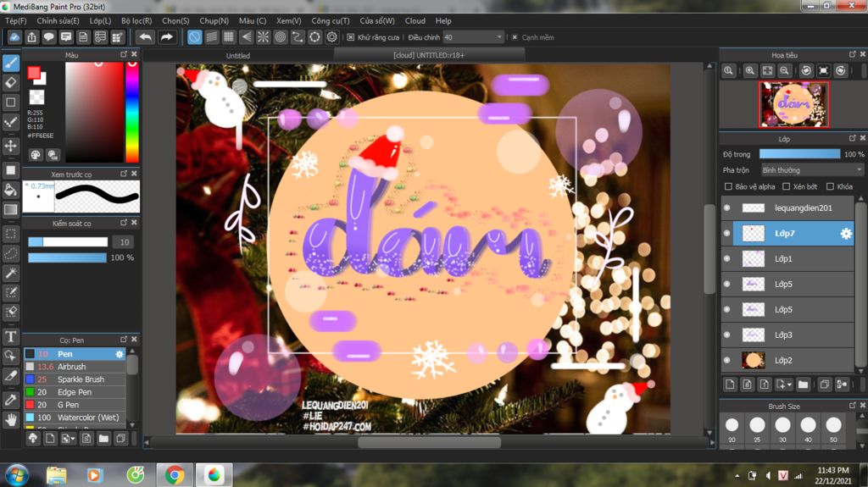Open the color palette icon in Màu panel
Screen dimensions: 868x487
(36, 155)
